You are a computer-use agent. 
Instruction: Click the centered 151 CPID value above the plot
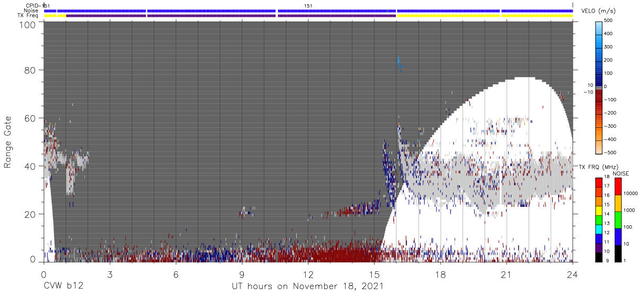pyautogui.click(x=308, y=6)
